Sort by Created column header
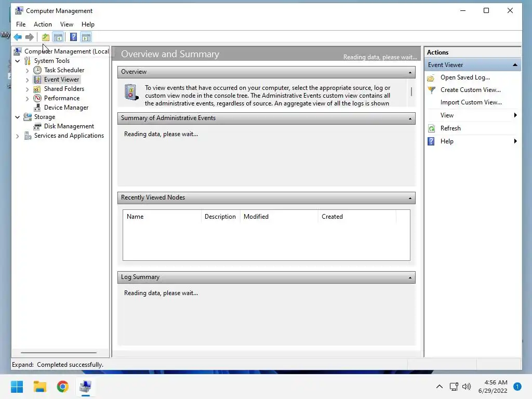 coord(357,217)
